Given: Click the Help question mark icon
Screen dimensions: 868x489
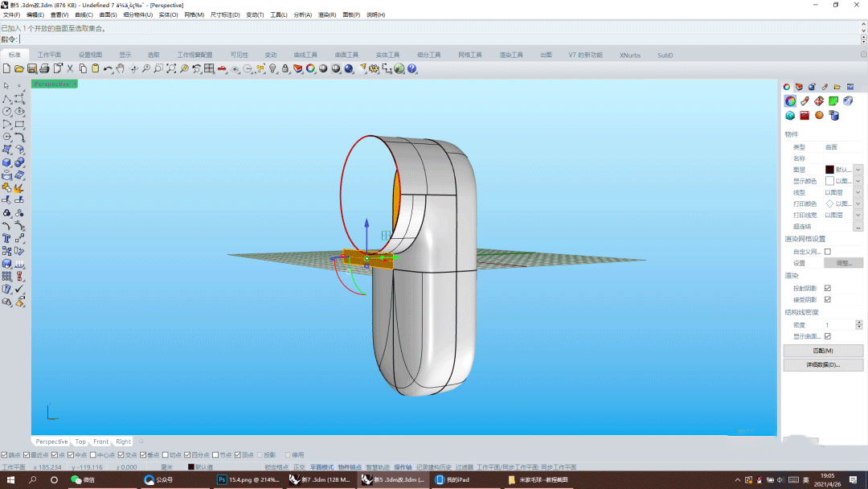Looking at the screenshot, I should pyautogui.click(x=412, y=69).
